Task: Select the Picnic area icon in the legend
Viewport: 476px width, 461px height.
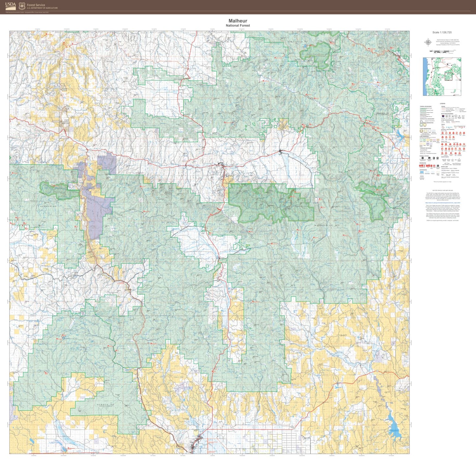Action: tap(427, 166)
